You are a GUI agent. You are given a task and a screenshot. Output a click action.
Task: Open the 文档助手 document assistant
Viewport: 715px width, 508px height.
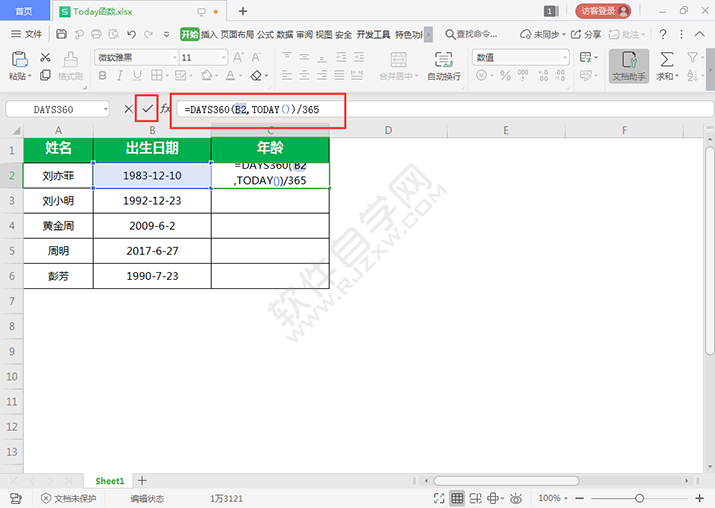click(x=629, y=66)
